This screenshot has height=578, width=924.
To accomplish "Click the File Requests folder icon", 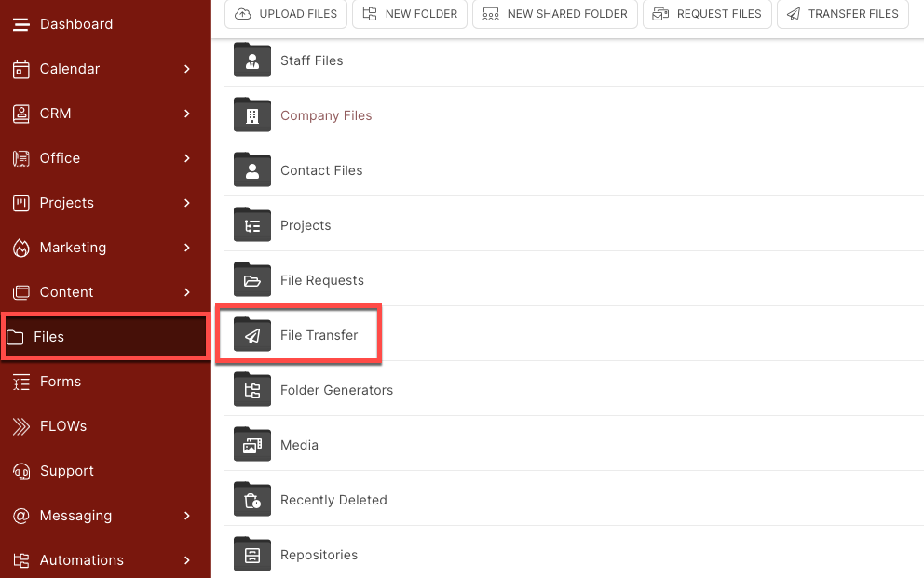I will pos(252,279).
